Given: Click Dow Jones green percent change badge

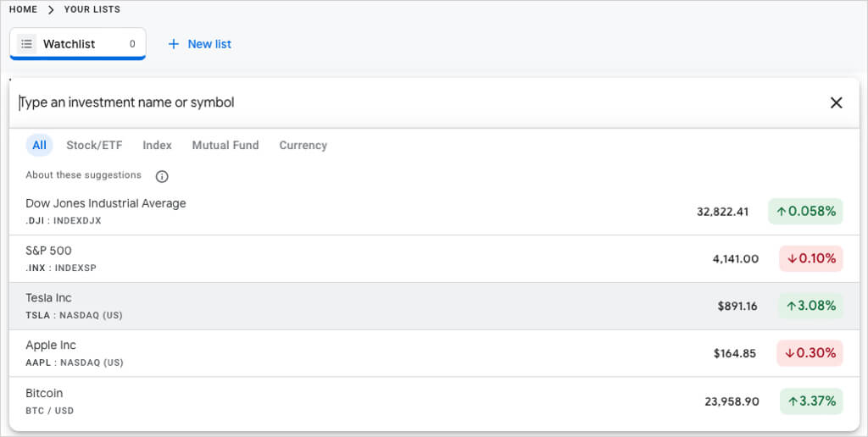Looking at the screenshot, I should coord(806,212).
